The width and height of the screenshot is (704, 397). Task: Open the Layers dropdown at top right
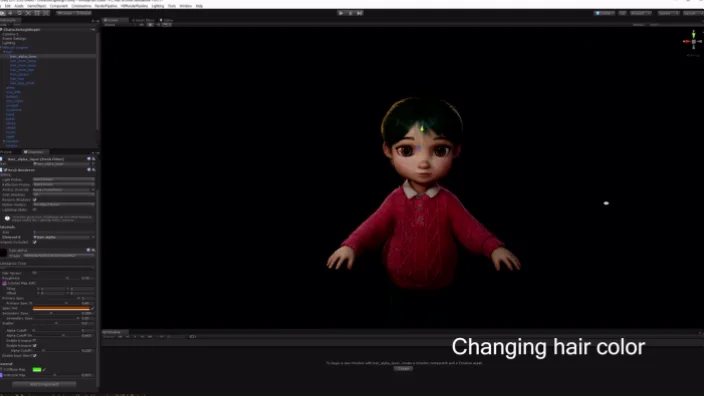(x=669, y=13)
